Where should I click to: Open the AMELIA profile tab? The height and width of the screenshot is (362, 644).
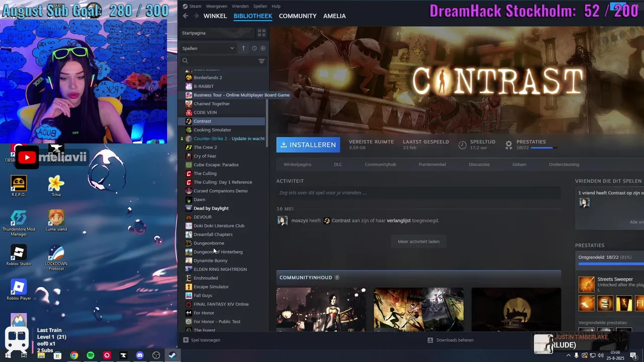(x=334, y=16)
